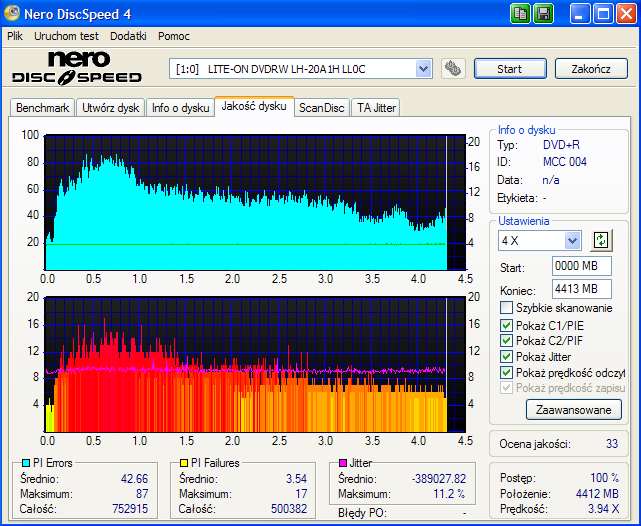Uncheck Pokaż prędkość odczytu checkbox
Viewport: 641px width, 526px height.
coord(506,372)
